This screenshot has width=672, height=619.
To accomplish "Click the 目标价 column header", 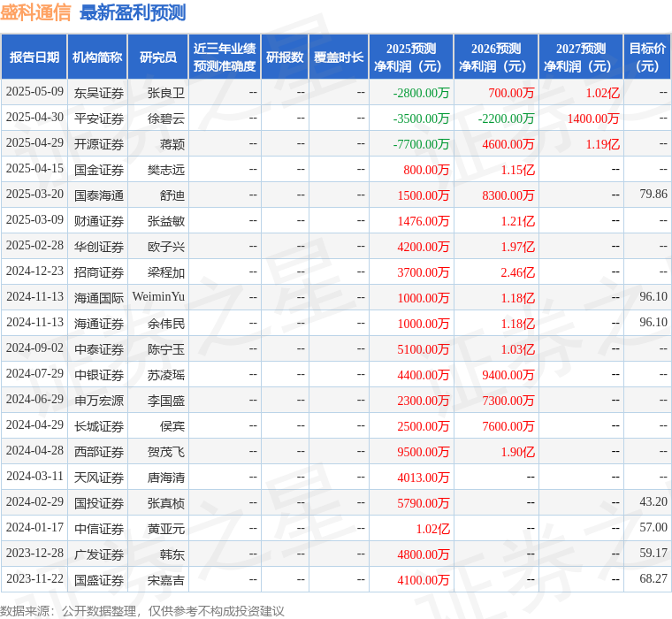I will 647,57.
